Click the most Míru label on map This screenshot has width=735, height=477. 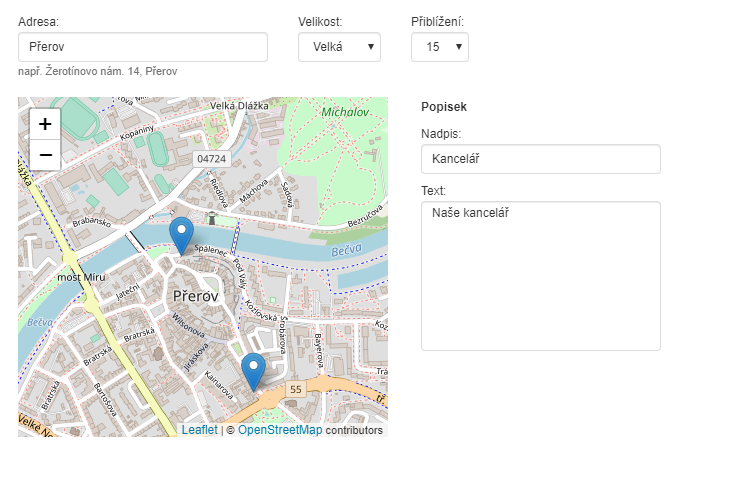click(81, 276)
